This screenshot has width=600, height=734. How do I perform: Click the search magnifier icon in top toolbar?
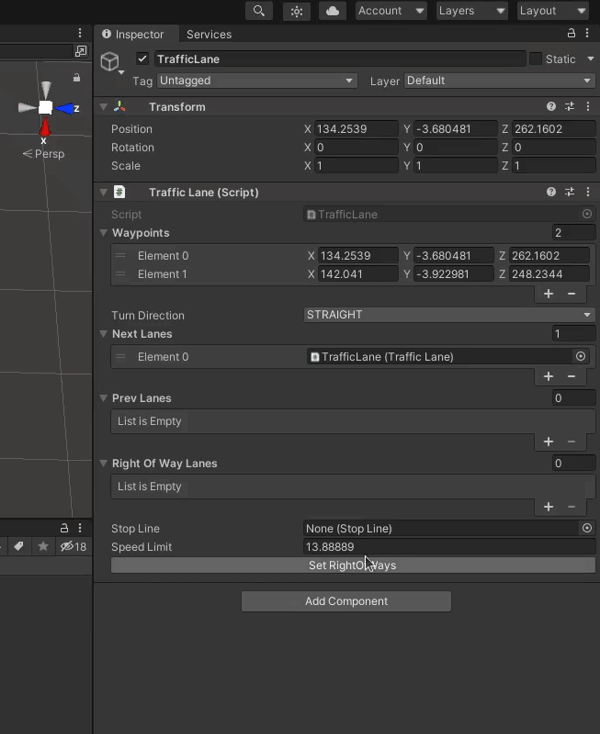[x=259, y=11]
